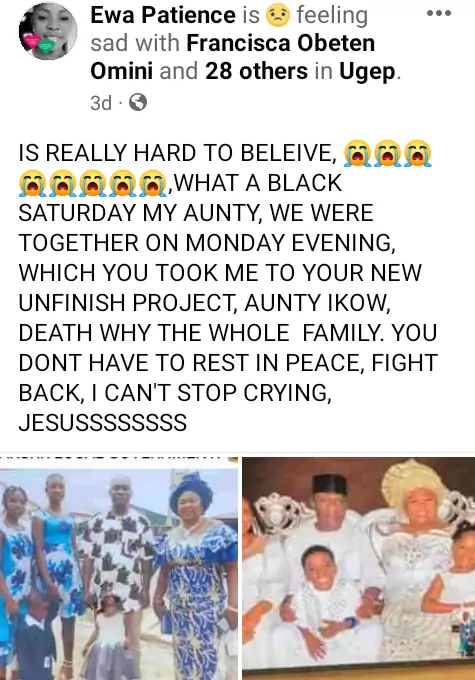Click the post text starting IS REALLY HARD
475x680 pixels.
228,288
